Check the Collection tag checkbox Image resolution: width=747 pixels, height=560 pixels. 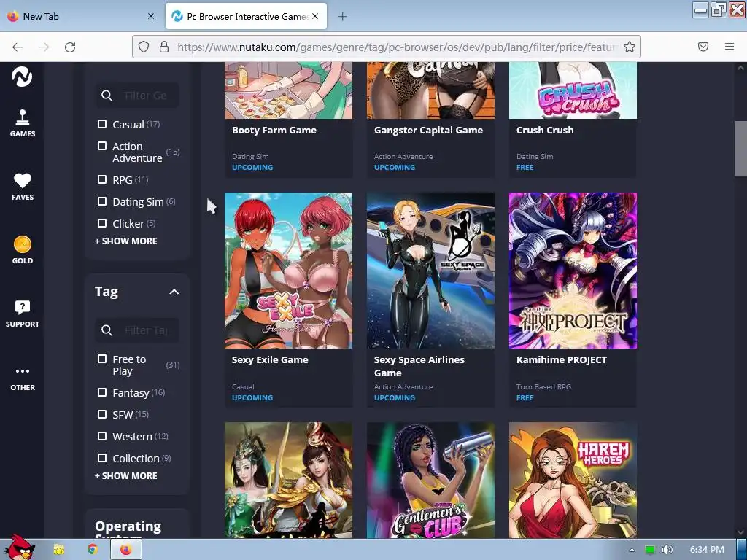[x=102, y=458]
